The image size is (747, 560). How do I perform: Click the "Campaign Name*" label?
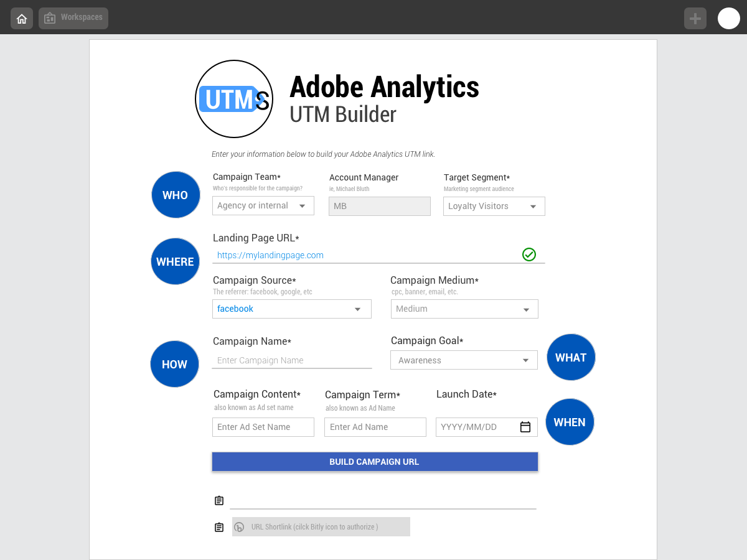coord(252,341)
